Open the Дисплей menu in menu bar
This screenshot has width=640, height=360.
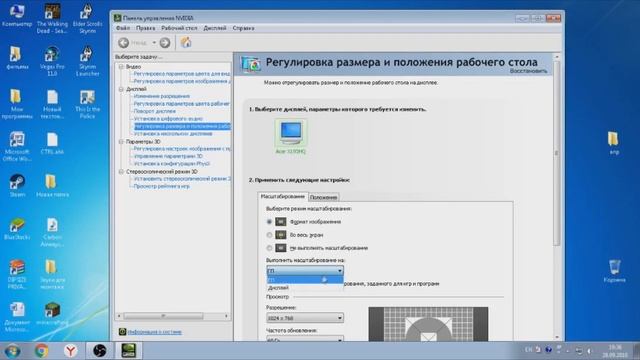point(215,28)
